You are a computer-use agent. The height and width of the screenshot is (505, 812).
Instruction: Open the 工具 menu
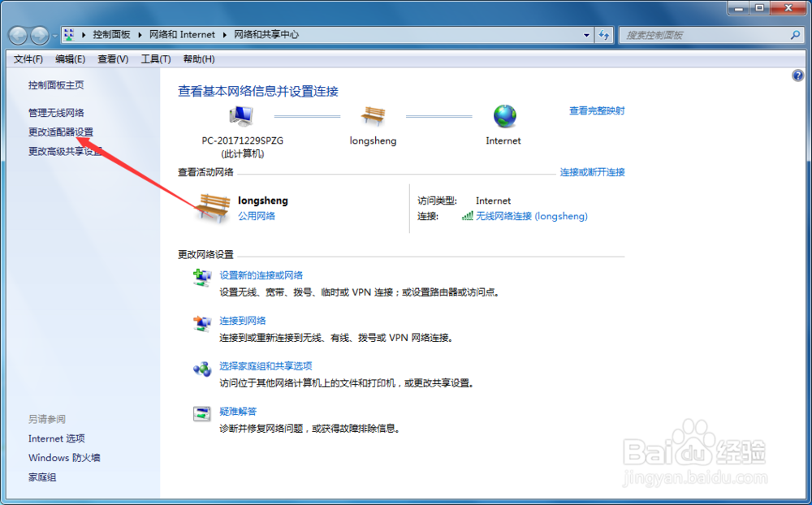(x=154, y=58)
